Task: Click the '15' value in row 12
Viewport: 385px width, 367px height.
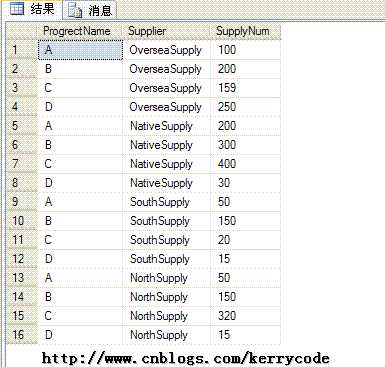Action: click(246, 259)
